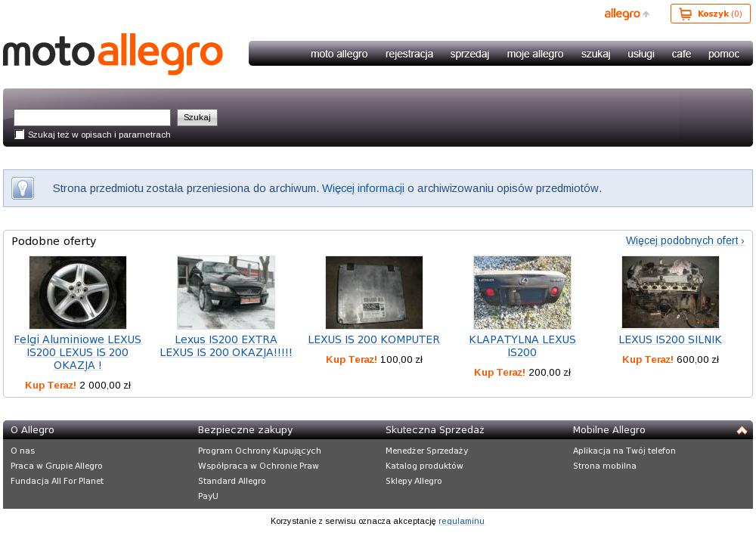Open the black Lexus car thumbnail
This screenshot has width=756, height=536.
click(226, 292)
